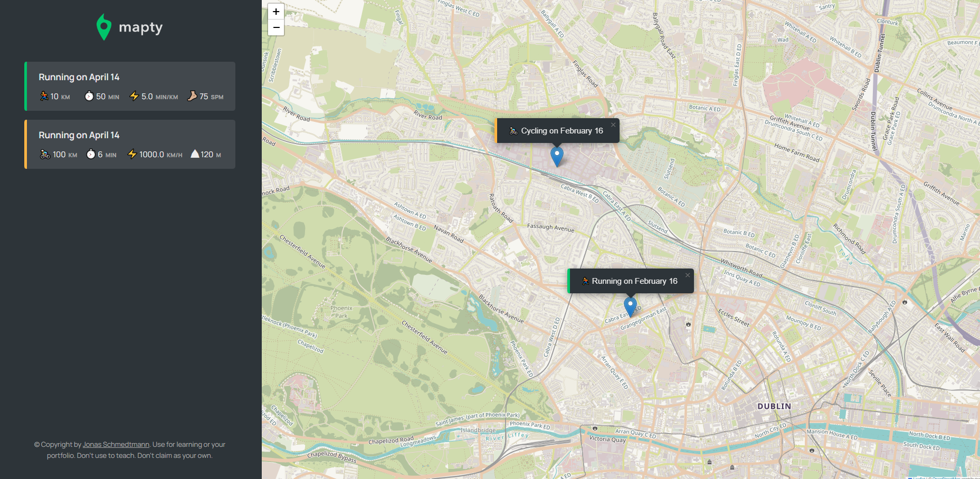Click the lightning icon beside 1000.0 km/h
This screenshot has height=479, width=980.
pyautogui.click(x=132, y=154)
